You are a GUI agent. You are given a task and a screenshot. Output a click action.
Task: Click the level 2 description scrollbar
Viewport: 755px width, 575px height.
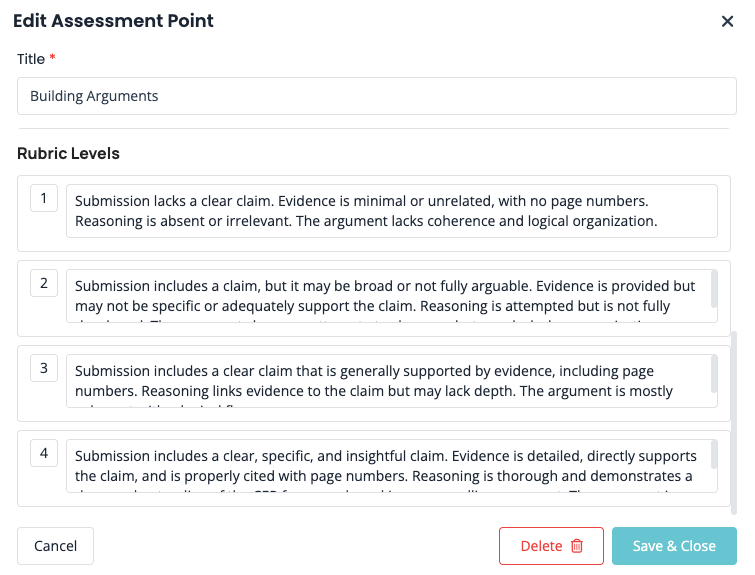[x=714, y=288]
